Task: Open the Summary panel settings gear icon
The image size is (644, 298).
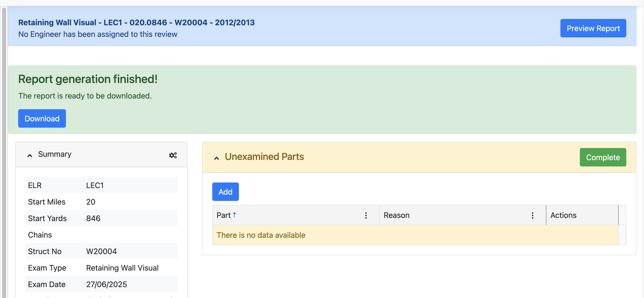Action: point(173,155)
